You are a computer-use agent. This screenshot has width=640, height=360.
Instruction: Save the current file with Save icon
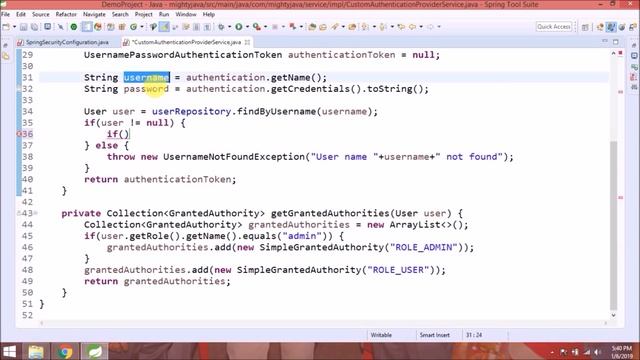[x=24, y=27]
